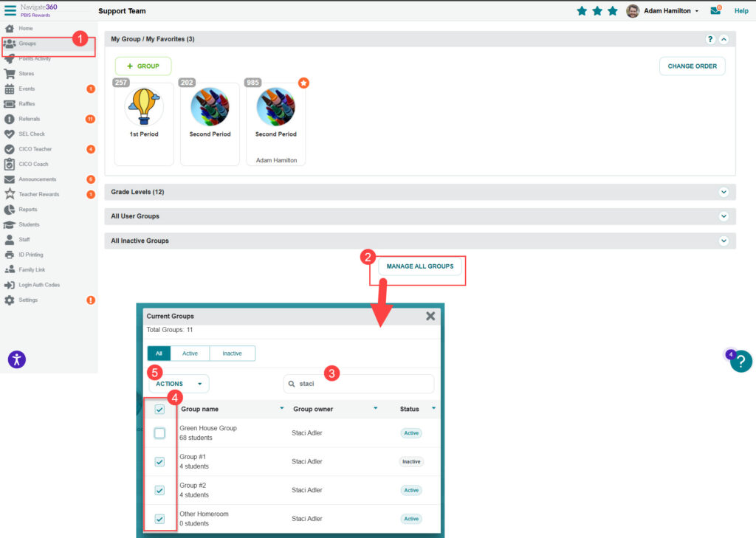Click the Manage All Groups button

[x=420, y=266]
